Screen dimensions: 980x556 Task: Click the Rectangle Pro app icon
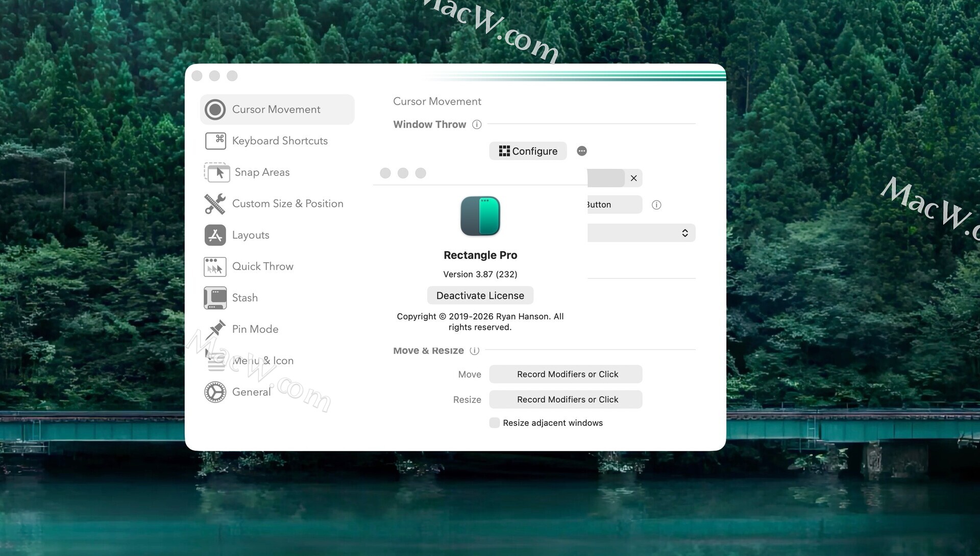pos(480,216)
